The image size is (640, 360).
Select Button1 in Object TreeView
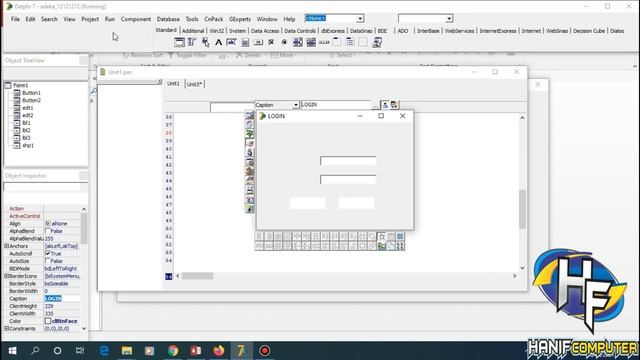tap(31, 93)
